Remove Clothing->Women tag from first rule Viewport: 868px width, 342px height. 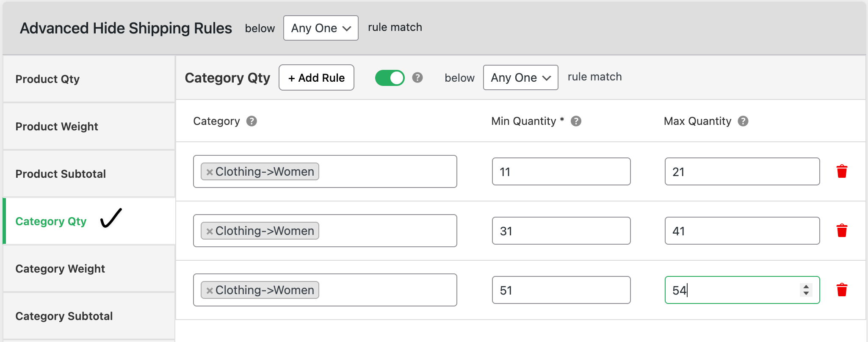tap(209, 172)
